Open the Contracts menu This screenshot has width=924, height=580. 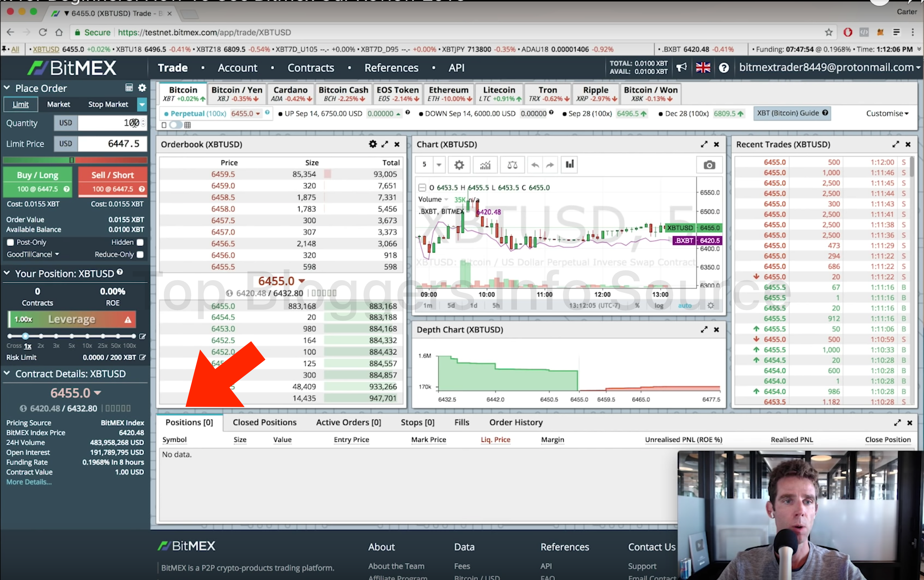311,68
